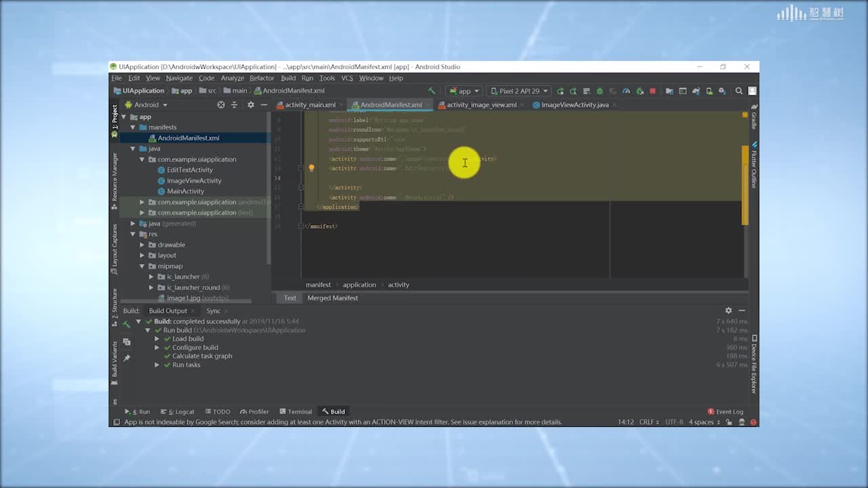
Task: Click the pin tab icon in Build panel
Action: 127,357
